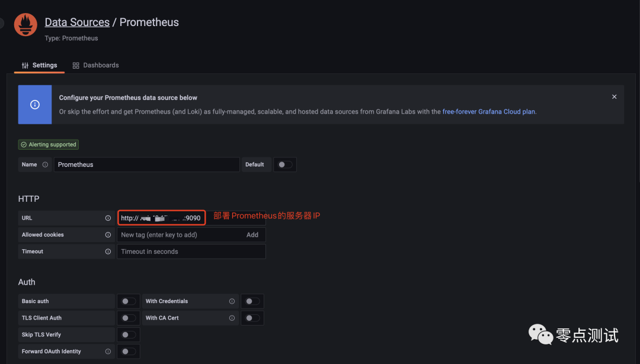Enable the With Credentials toggle
This screenshot has height=364, width=640.
click(x=252, y=301)
